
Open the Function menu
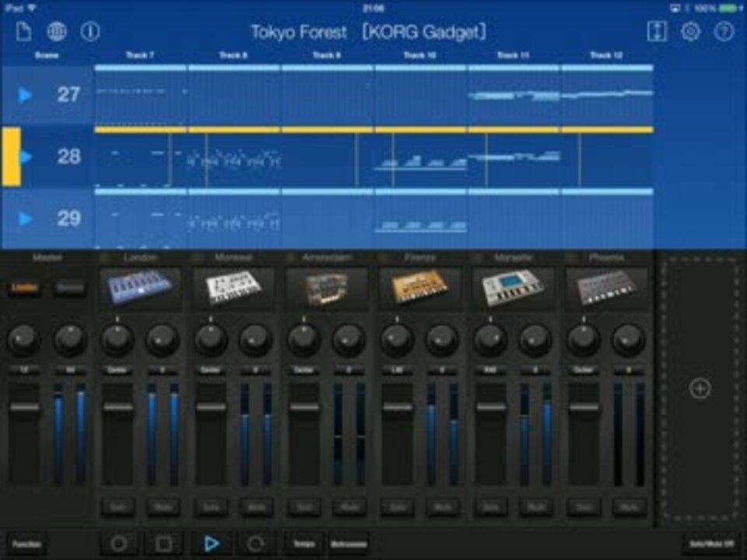[26, 544]
